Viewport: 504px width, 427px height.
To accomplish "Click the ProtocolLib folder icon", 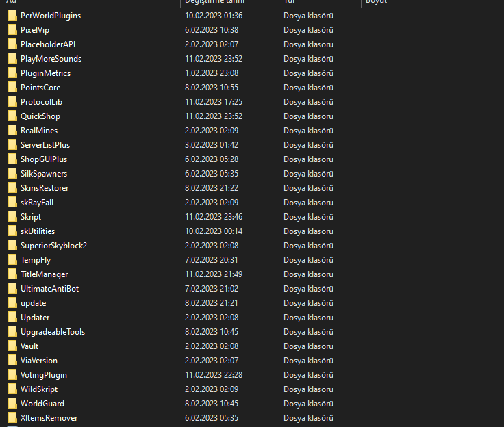I will coord(12,102).
